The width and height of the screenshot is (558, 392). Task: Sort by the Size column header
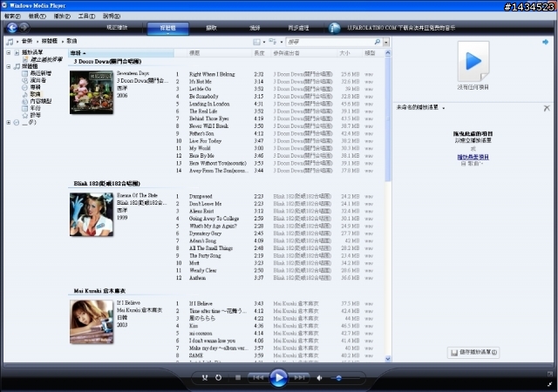(x=349, y=53)
